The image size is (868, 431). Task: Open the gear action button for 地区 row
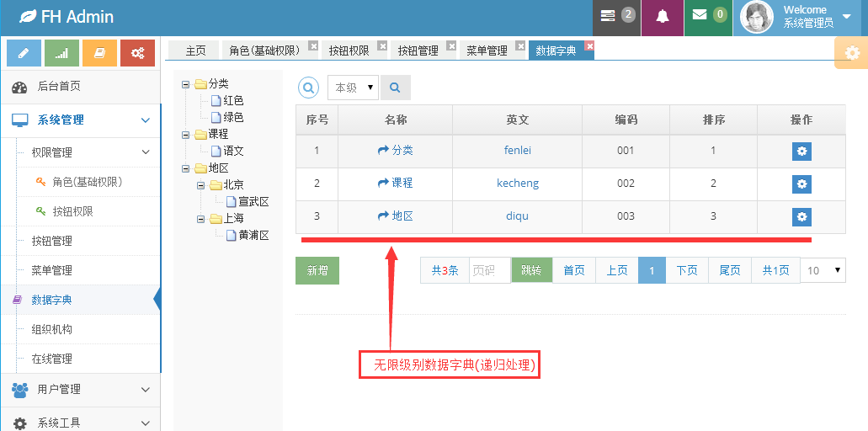coord(801,217)
